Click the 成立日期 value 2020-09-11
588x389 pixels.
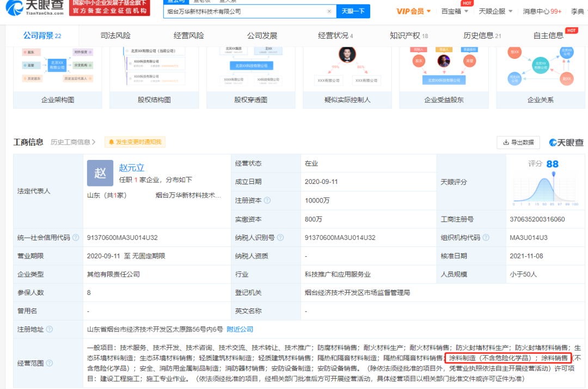[321, 182]
